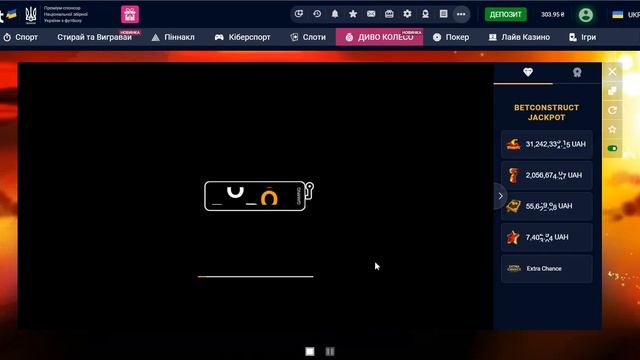Switch to the award ribbon tab
This screenshot has height=360, width=640.
(577, 73)
